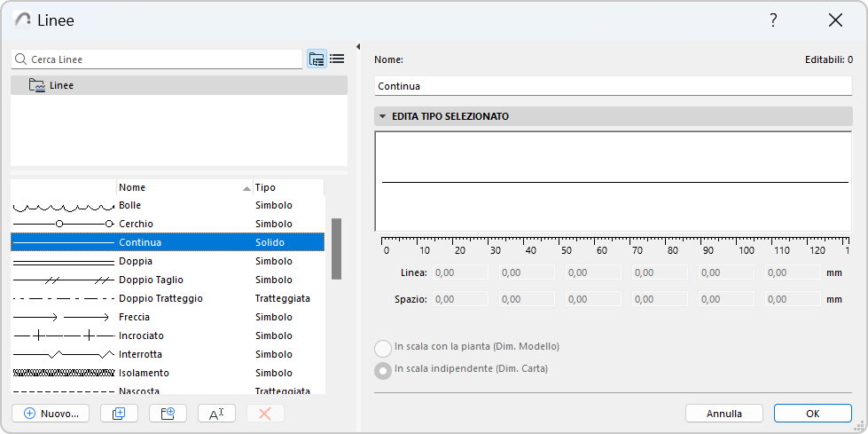Select the 'Doppio Taglio' line row
The width and height of the screenshot is (868, 434).
pos(168,280)
